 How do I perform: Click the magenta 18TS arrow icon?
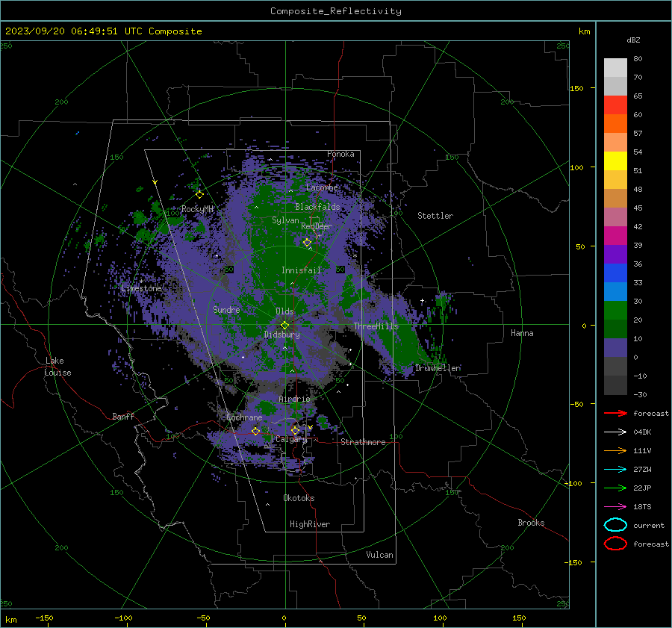click(x=615, y=507)
